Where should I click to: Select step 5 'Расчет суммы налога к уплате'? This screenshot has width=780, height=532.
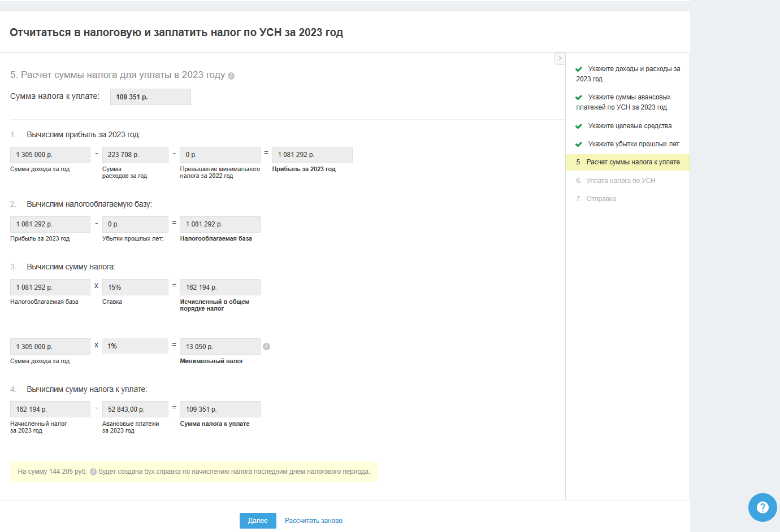point(632,162)
